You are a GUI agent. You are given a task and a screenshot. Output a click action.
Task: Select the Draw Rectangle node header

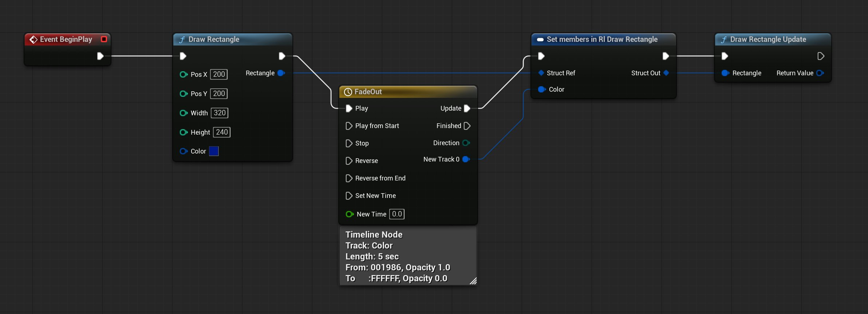point(233,39)
